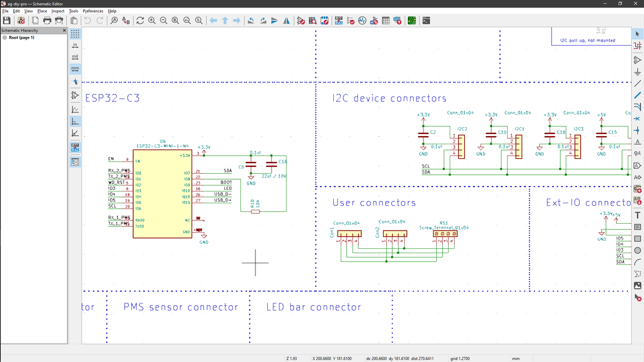Viewport: 644px width, 362px height.
Task: Open the Annotate schematic tool
Action: [339, 20]
